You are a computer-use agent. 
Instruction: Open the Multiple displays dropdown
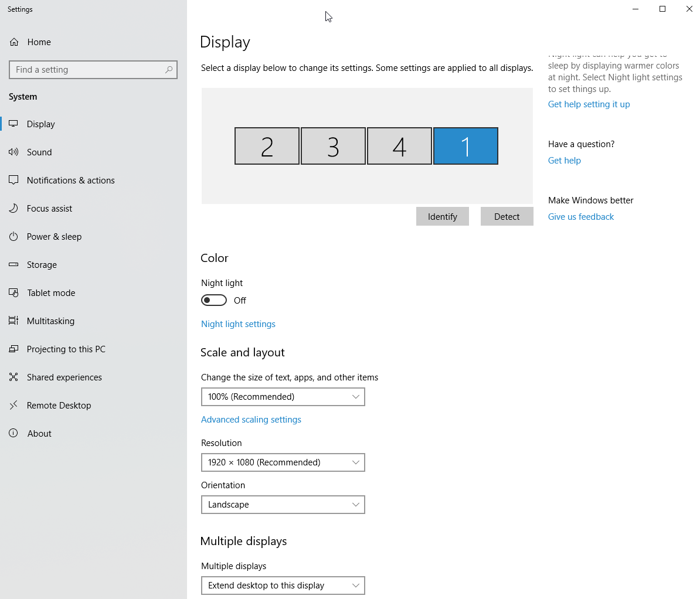pos(283,586)
